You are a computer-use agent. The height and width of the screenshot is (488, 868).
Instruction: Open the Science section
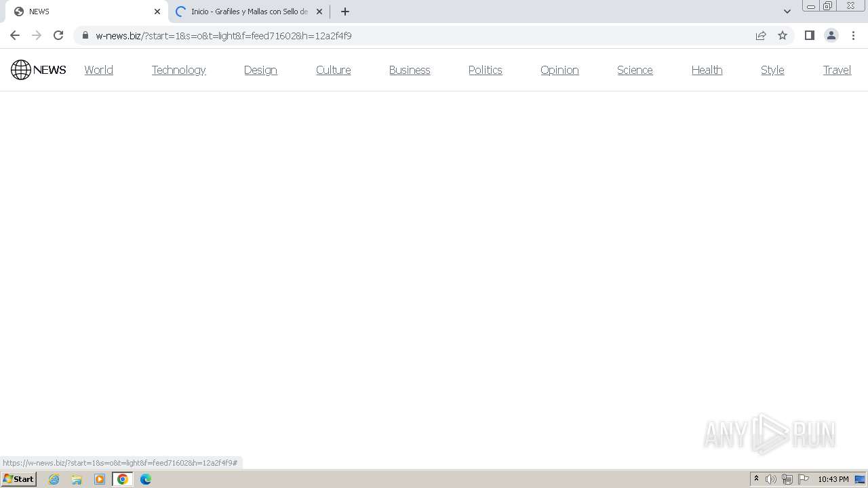point(635,70)
